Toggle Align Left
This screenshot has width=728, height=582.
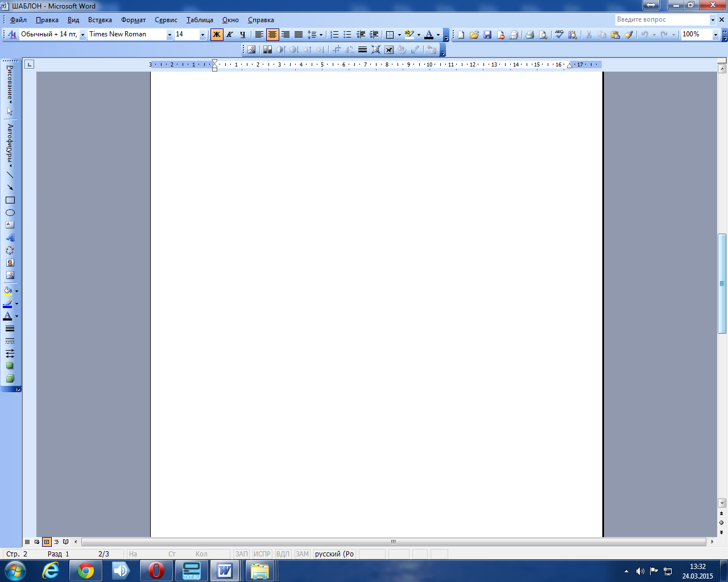pyautogui.click(x=259, y=35)
